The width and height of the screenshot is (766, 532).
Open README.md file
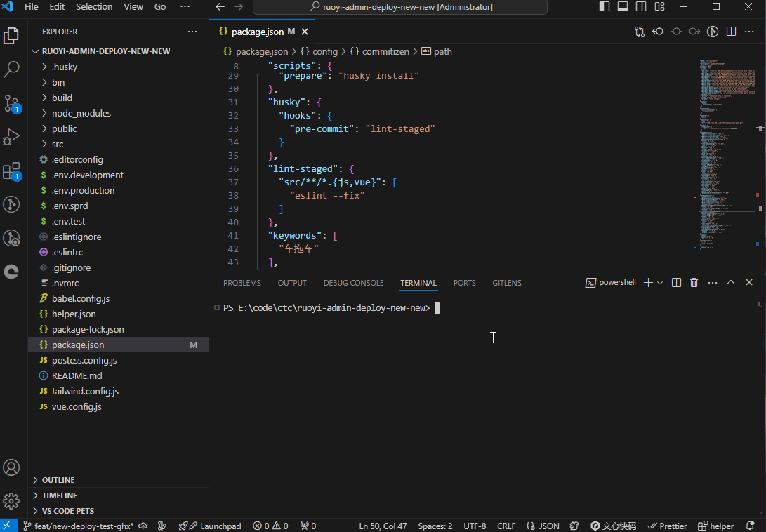tap(119, 376)
